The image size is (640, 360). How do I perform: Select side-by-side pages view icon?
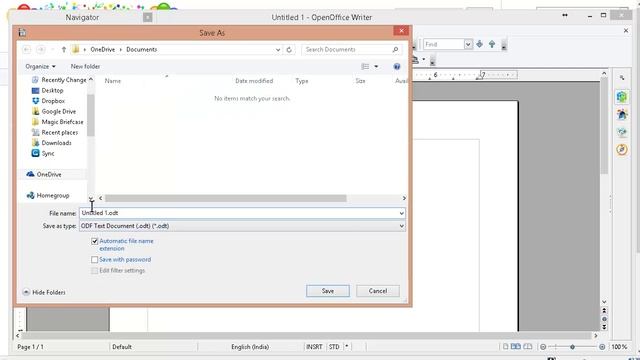tap(516, 347)
